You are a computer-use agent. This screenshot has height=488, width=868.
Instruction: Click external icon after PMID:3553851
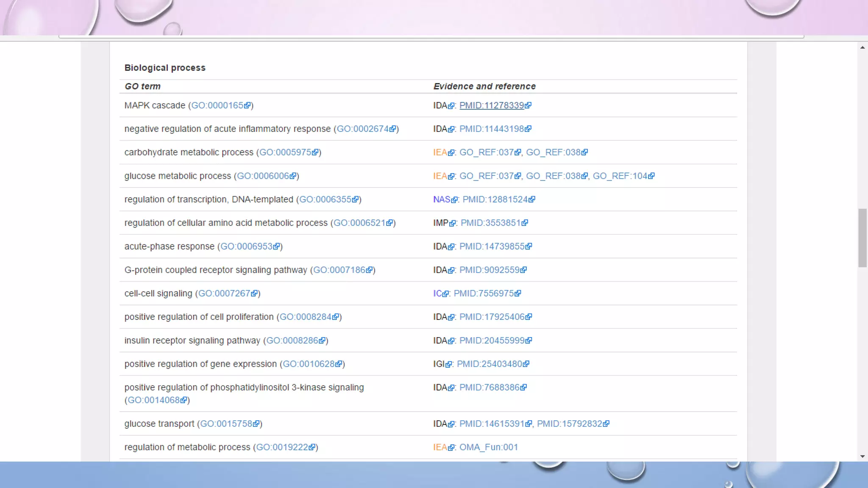[525, 223]
